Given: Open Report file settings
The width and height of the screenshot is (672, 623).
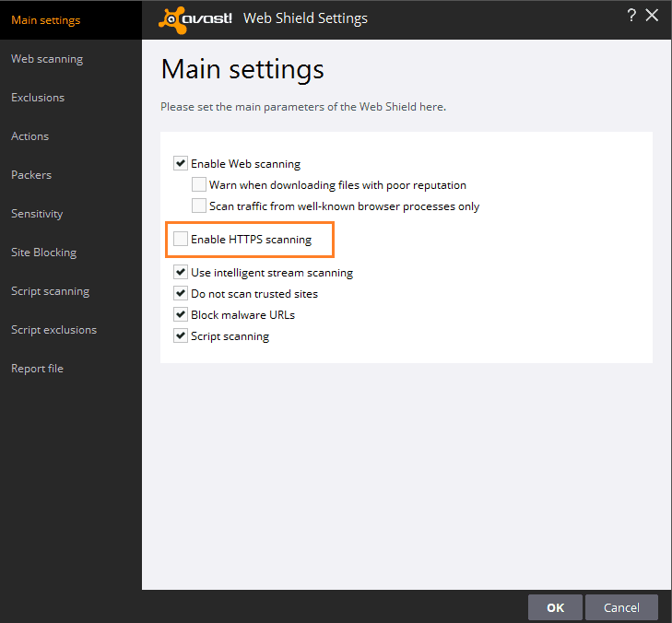Looking at the screenshot, I should pyautogui.click(x=71, y=369).
